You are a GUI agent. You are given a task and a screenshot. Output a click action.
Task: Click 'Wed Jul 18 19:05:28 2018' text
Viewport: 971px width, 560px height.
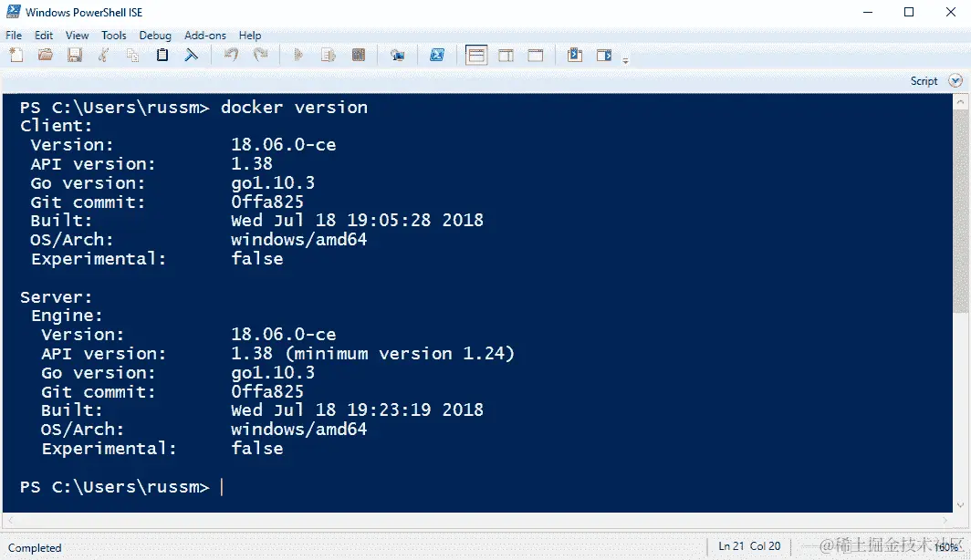[x=357, y=221]
